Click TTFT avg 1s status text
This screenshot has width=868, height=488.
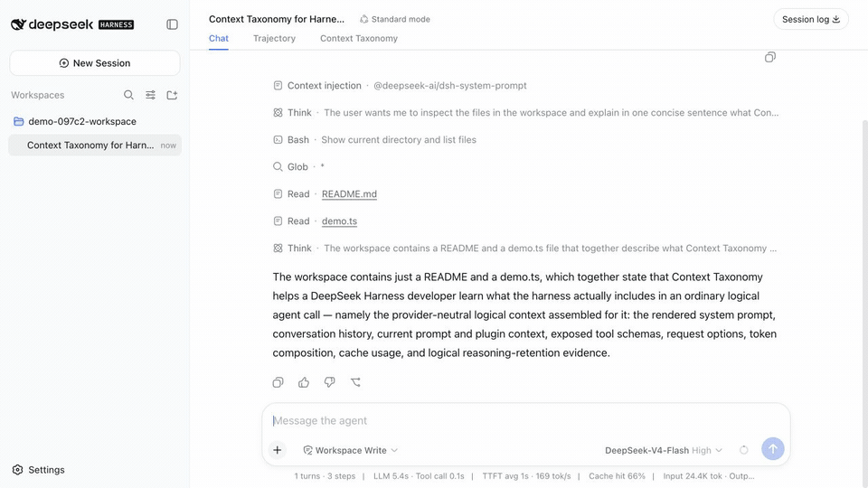505,476
